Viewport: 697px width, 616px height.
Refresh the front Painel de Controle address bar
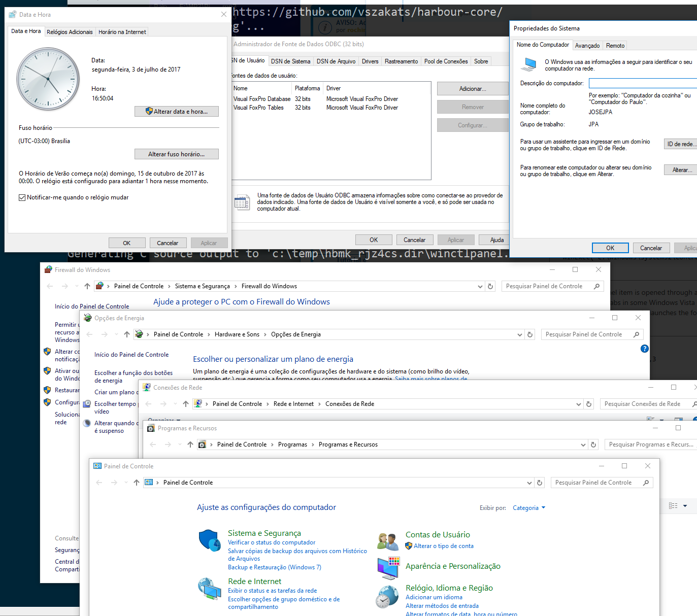pos(540,483)
